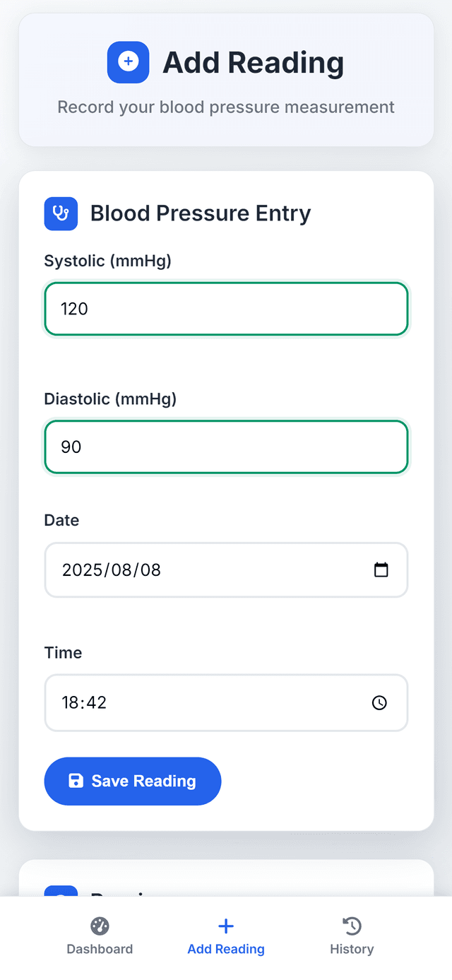
Task: Select the Add Reading nav label
Action: pos(225,949)
